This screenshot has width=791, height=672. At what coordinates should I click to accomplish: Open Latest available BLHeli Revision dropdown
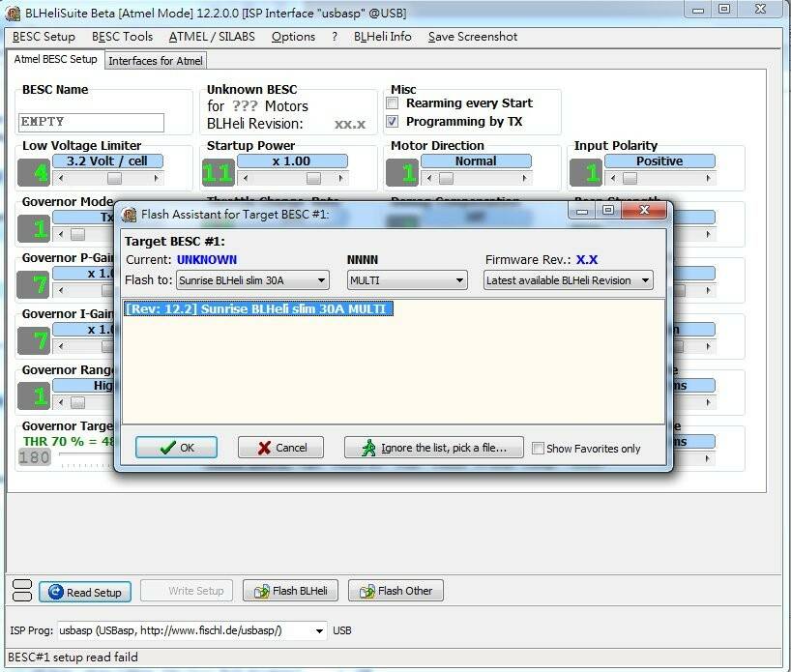[568, 280]
